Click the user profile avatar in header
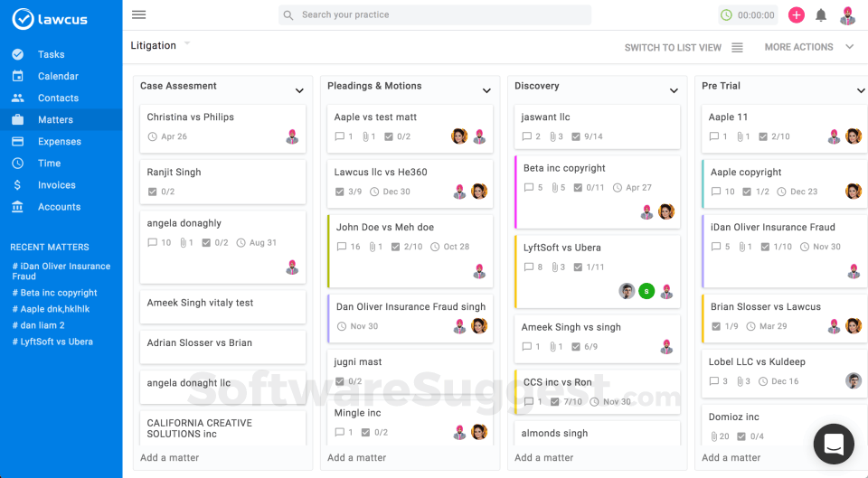The width and height of the screenshot is (868, 478). [x=847, y=15]
